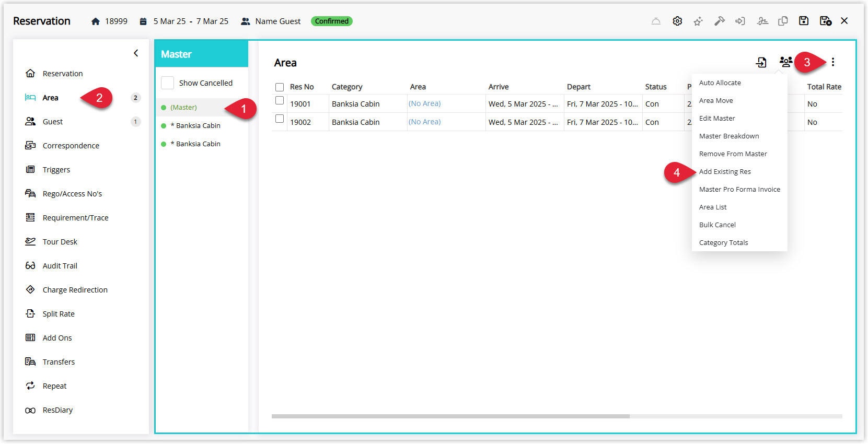
Task: Click the guest people icon in header
Action: pos(245,21)
